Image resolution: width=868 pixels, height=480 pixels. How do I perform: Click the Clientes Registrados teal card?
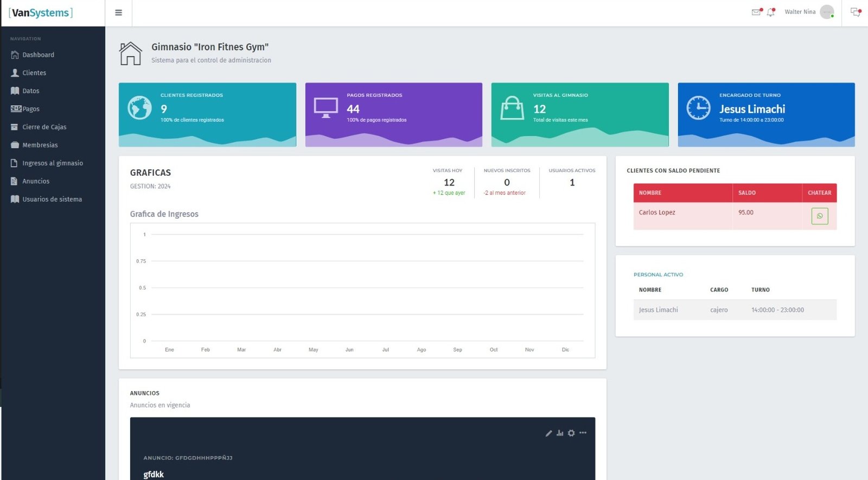point(207,114)
